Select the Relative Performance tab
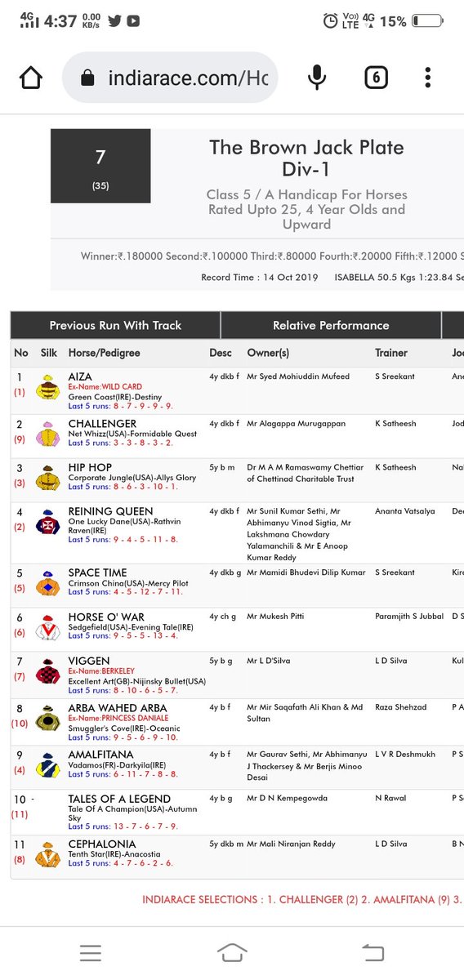Viewport: 464px width, 980px height. point(331,325)
